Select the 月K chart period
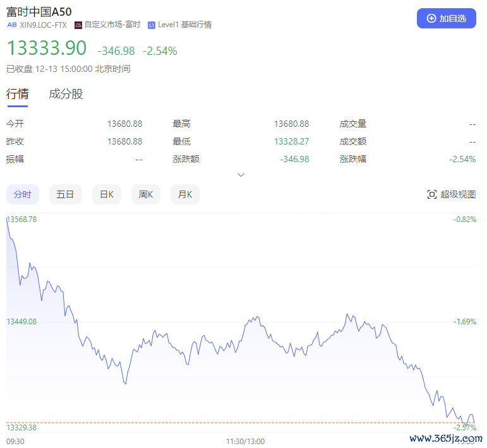Viewport: 487px width, 448px height. pyautogui.click(x=185, y=194)
